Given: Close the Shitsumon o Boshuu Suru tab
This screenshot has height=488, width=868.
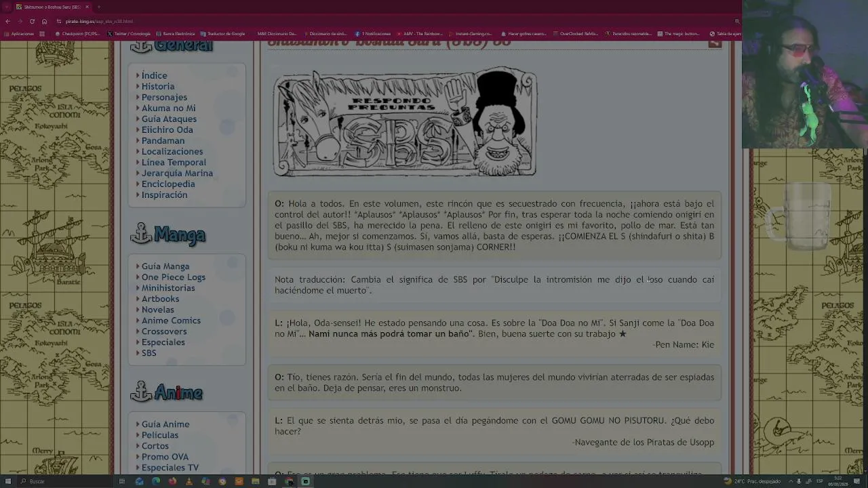Looking at the screenshot, I should tap(87, 7).
